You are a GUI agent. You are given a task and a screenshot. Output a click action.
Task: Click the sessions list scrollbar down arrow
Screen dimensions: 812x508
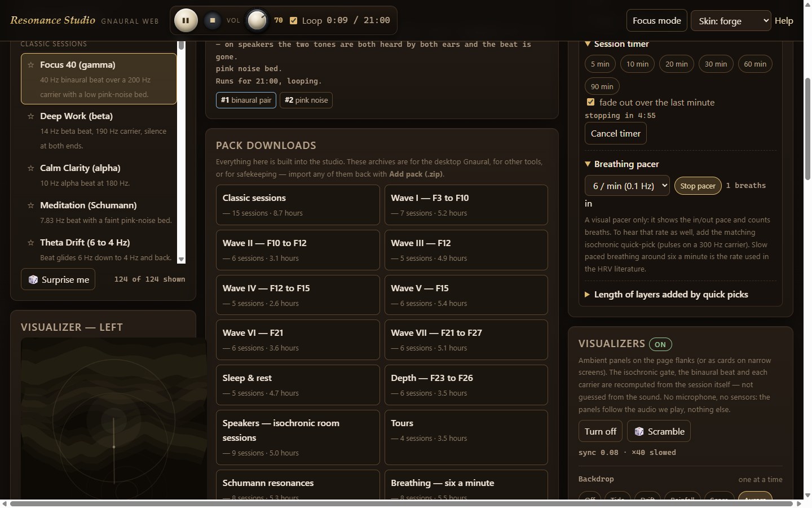[x=181, y=260]
